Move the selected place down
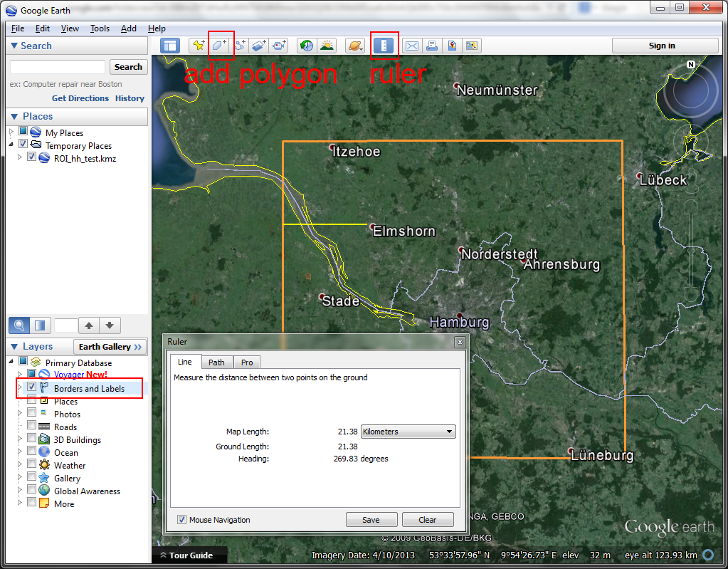This screenshot has height=569, width=728. click(x=110, y=325)
